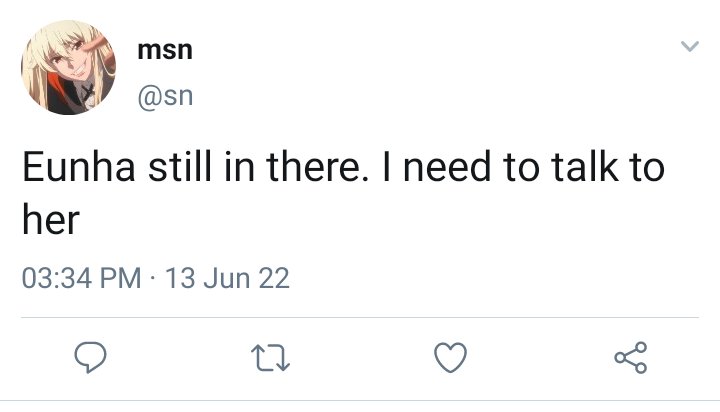Select the phrase 'I need to talk to'

click(x=523, y=167)
